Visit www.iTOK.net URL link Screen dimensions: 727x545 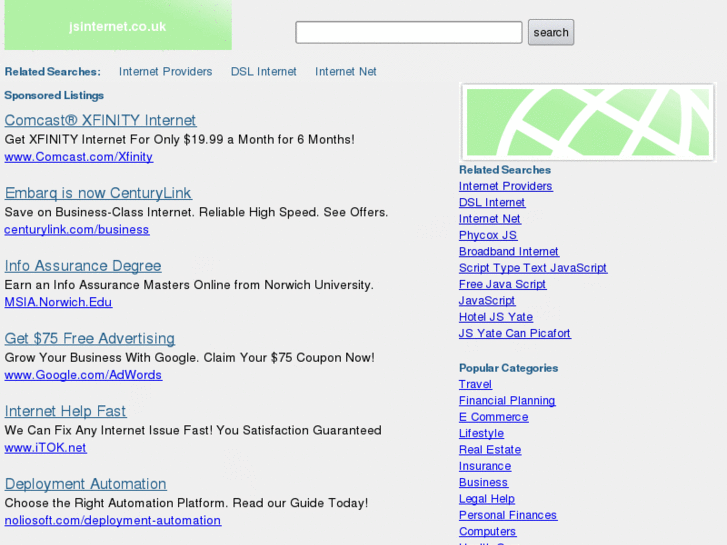pos(45,448)
